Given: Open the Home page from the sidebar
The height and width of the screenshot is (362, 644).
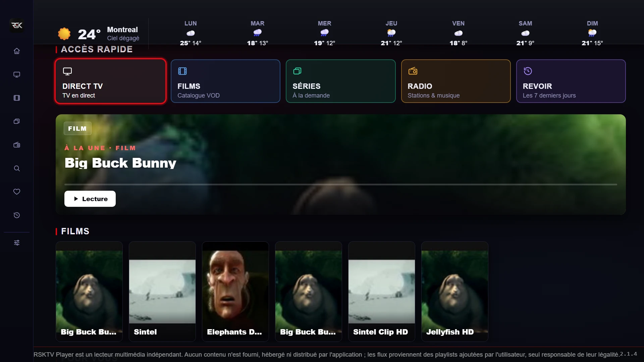Looking at the screenshot, I should coord(17,51).
